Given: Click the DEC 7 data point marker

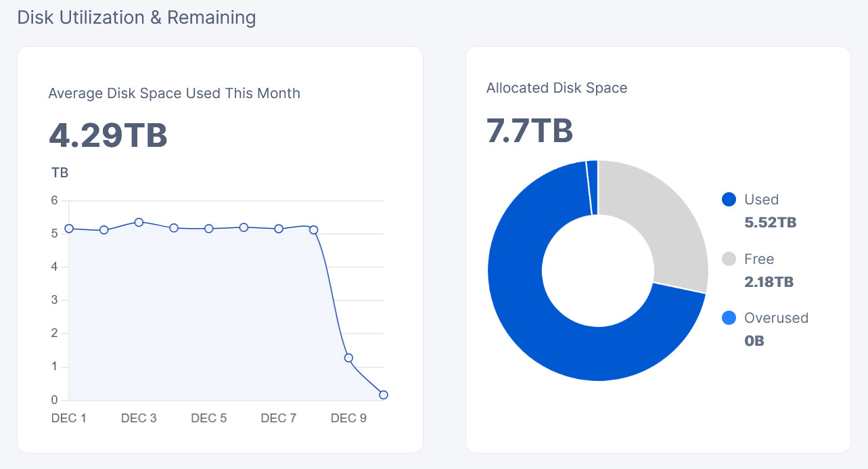Looking at the screenshot, I should (279, 229).
